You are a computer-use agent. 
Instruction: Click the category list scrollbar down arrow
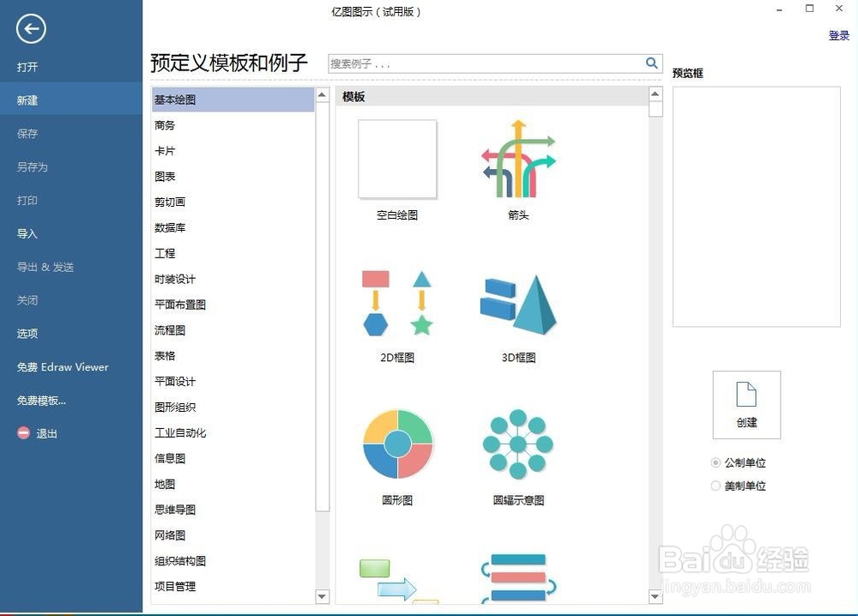[322, 596]
